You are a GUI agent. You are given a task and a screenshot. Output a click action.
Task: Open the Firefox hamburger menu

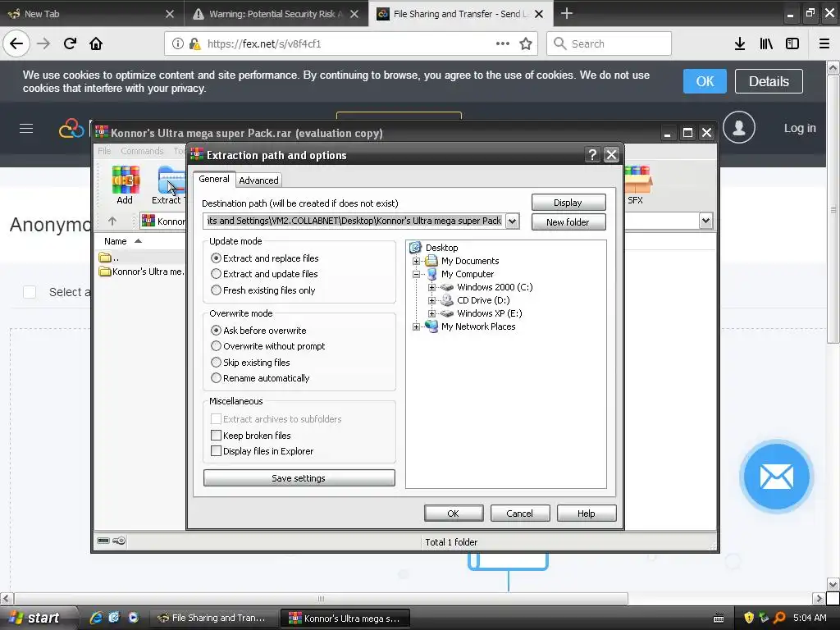824,44
